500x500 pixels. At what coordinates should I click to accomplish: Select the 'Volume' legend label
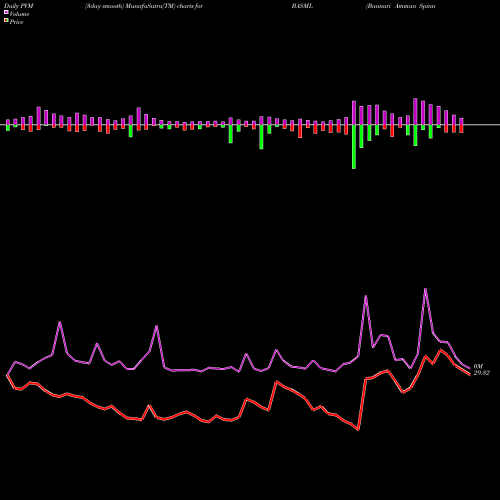click(x=19, y=14)
